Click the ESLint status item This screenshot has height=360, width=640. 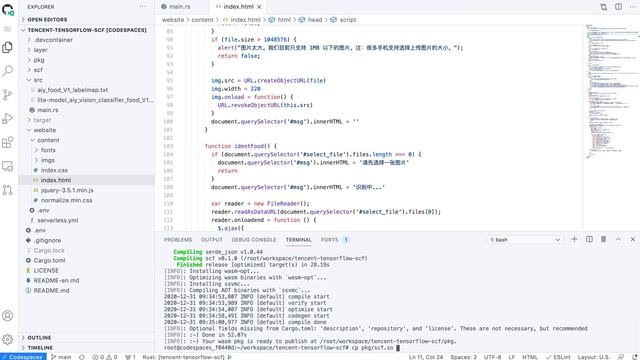(x=558, y=357)
